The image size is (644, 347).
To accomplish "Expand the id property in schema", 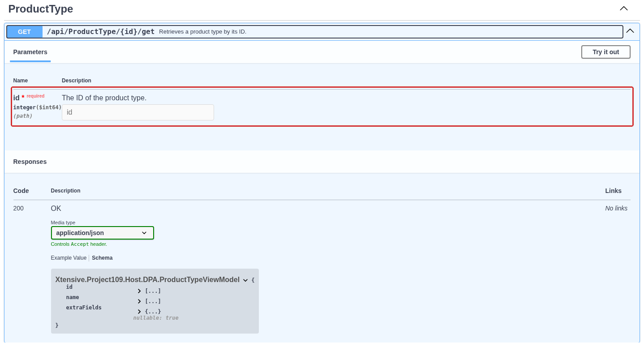I will click(139, 291).
